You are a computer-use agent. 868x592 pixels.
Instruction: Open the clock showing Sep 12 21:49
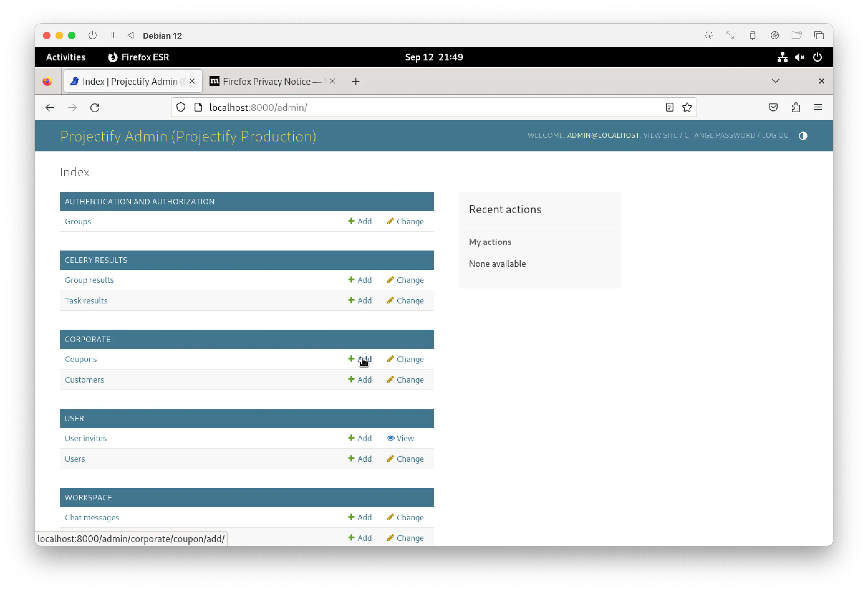pyautogui.click(x=434, y=57)
